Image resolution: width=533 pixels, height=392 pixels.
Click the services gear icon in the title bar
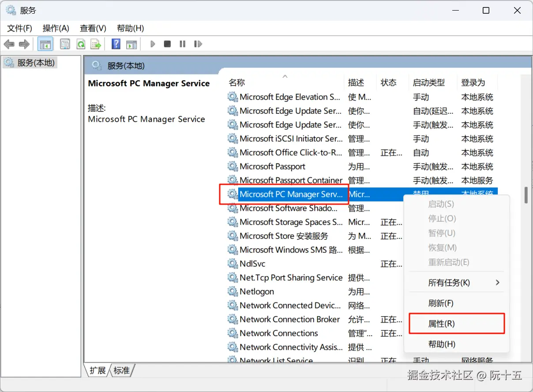pyautogui.click(x=11, y=10)
